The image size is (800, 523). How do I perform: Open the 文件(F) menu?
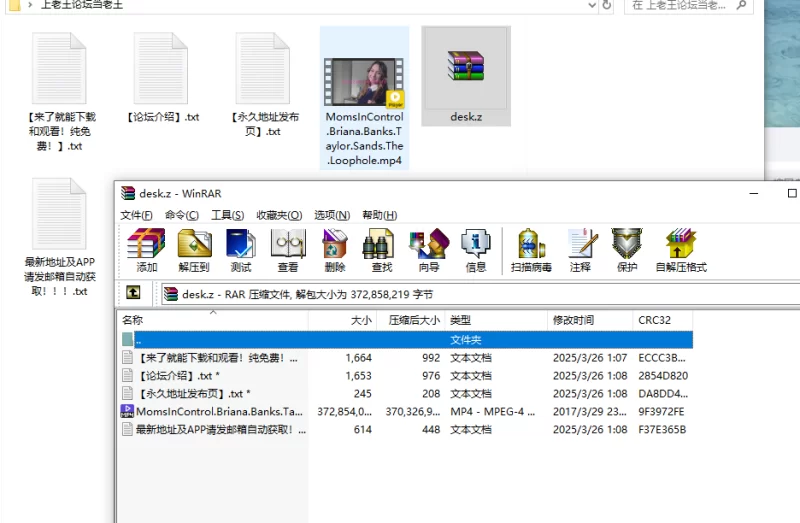tap(136, 215)
